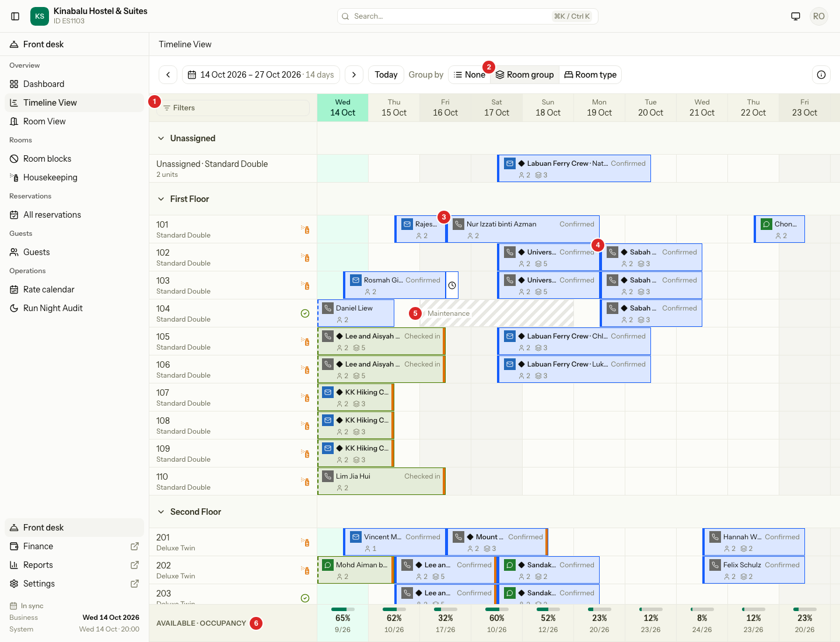The height and width of the screenshot is (642, 840).
Task: Open Finance in external window
Action: (x=135, y=546)
